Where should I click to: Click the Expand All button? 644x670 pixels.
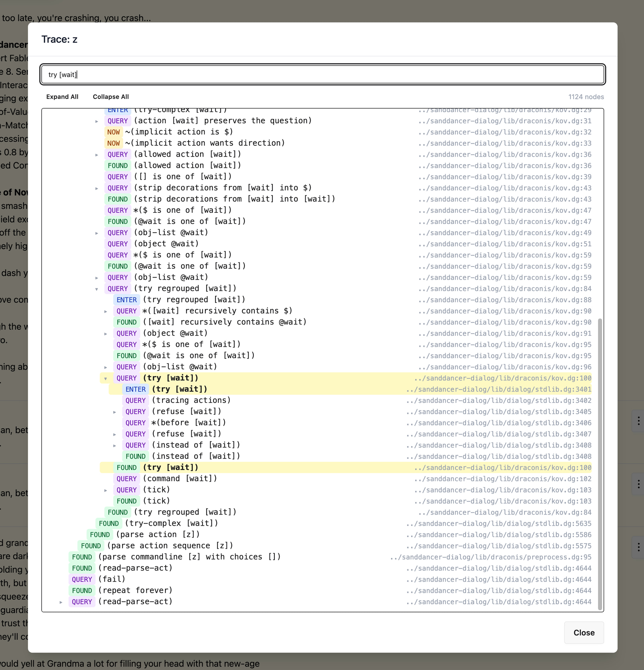click(62, 97)
